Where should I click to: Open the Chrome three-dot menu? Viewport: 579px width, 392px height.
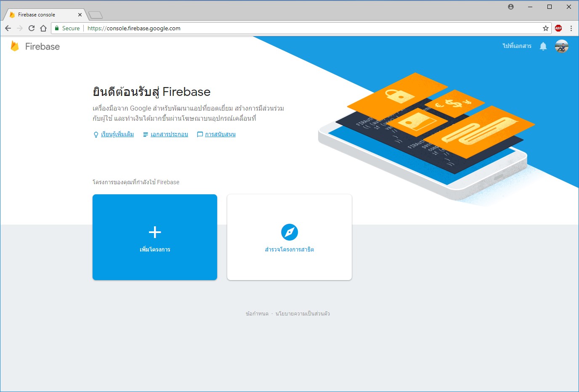coord(571,28)
